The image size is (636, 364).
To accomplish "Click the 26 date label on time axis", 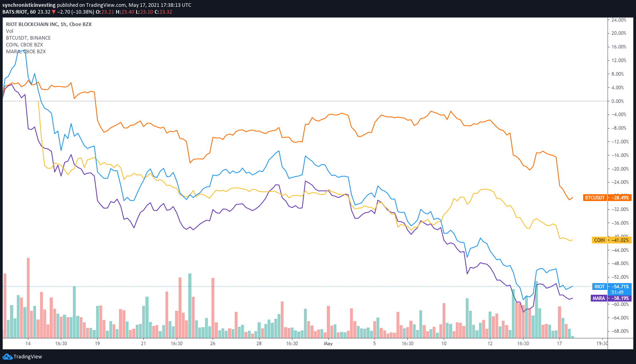I will (x=213, y=344).
